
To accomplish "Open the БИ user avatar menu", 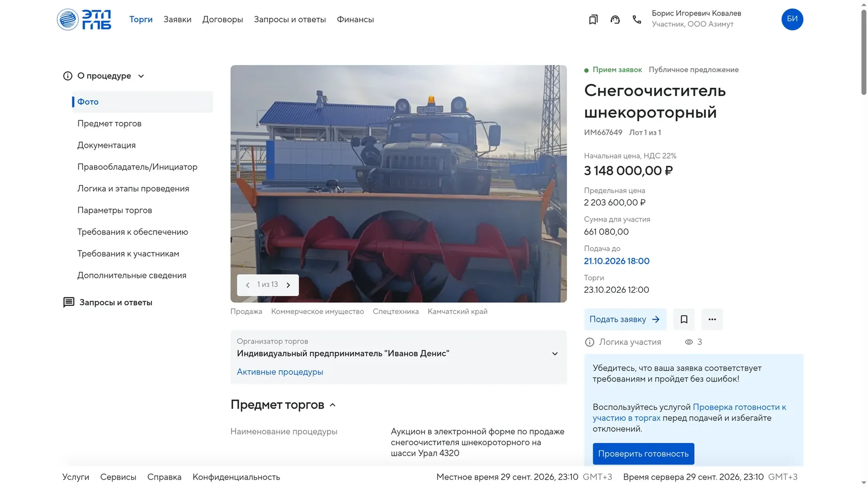I will coord(792,19).
